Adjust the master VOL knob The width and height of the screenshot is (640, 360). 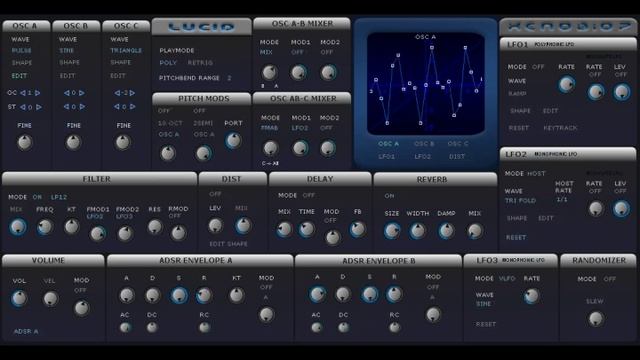tap(19, 298)
